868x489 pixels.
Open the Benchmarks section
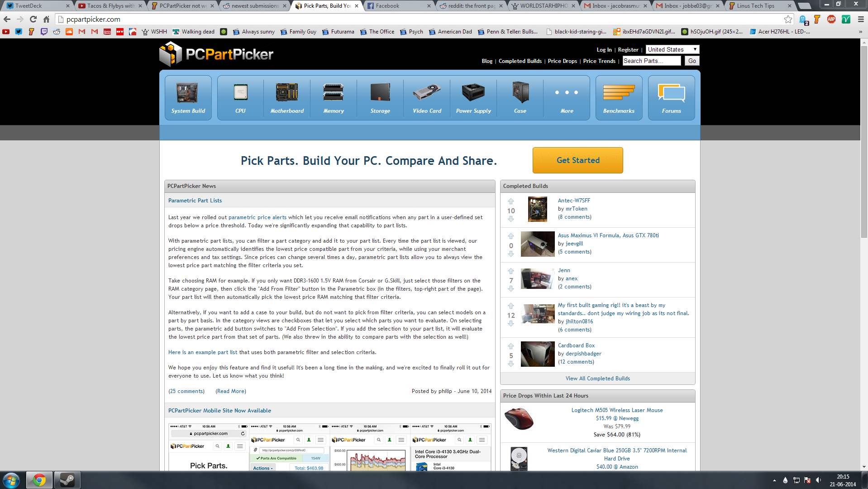[619, 98]
